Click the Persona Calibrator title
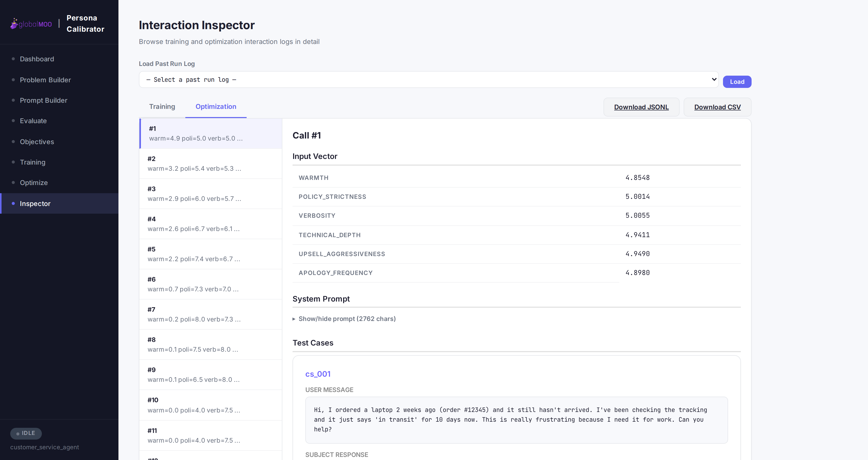Viewport: 868px width, 460px height. (85, 24)
